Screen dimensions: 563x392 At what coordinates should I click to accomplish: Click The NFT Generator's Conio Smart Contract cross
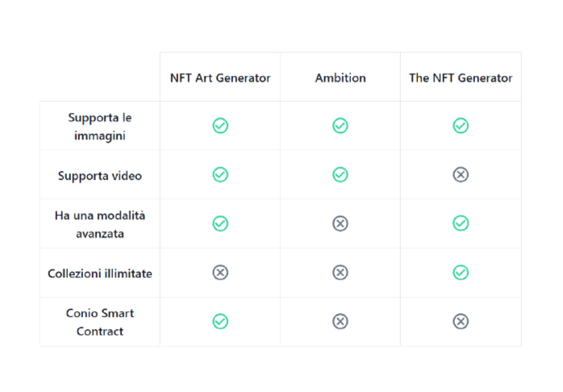(x=461, y=321)
